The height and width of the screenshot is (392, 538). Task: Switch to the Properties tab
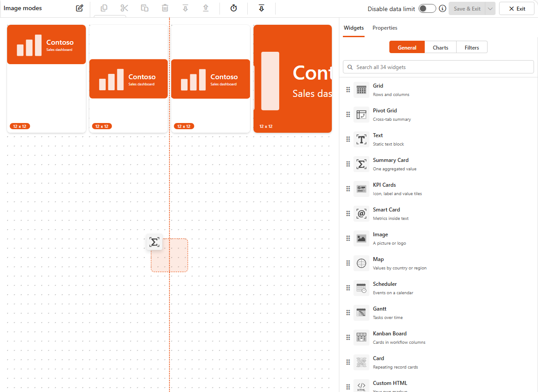(x=385, y=28)
